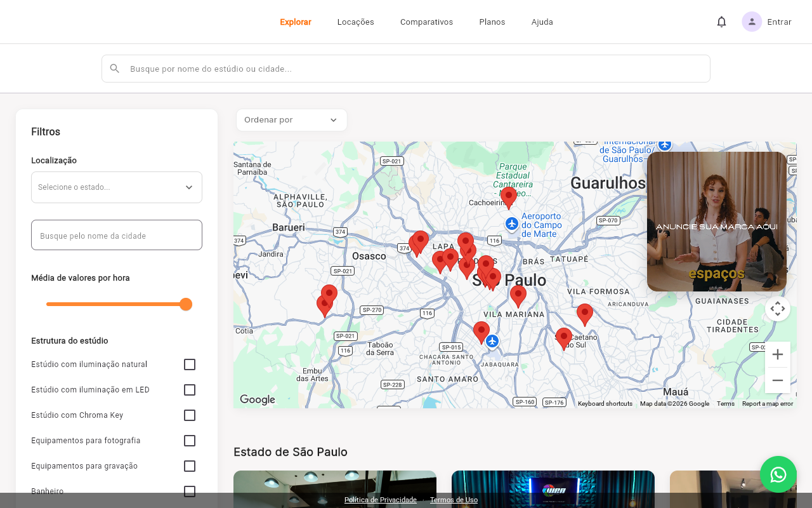Screen dimensions: 812x508
Task: Open the Locações menu item
Action: pyautogui.click(x=356, y=22)
